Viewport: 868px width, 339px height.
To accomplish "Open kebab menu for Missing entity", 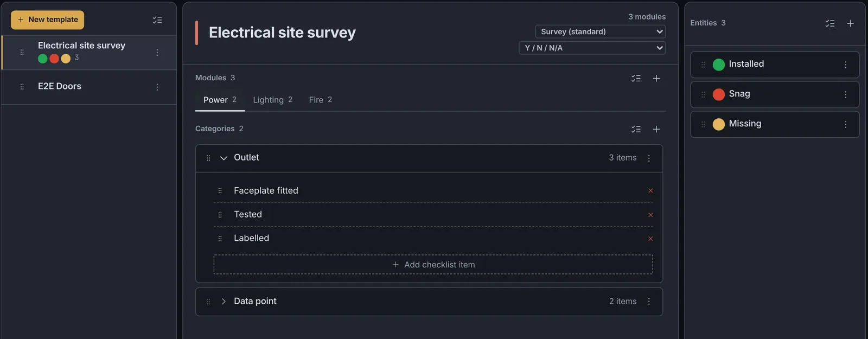I will point(845,125).
